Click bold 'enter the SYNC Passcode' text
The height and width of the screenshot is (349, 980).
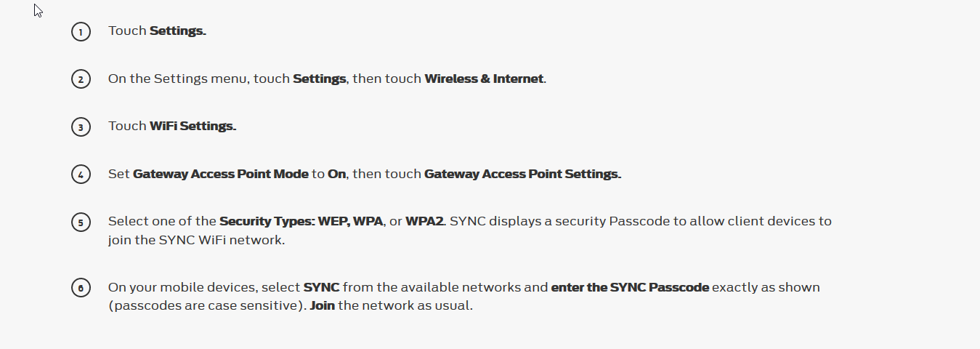coord(630,287)
